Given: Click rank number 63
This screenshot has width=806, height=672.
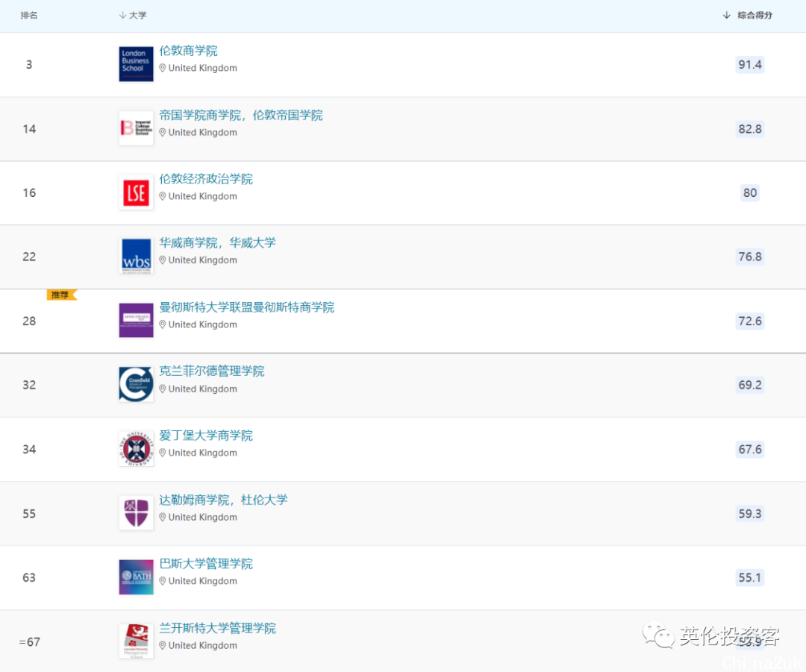Looking at the screenshot, I should pyautogui.click(x=29, y=577).
